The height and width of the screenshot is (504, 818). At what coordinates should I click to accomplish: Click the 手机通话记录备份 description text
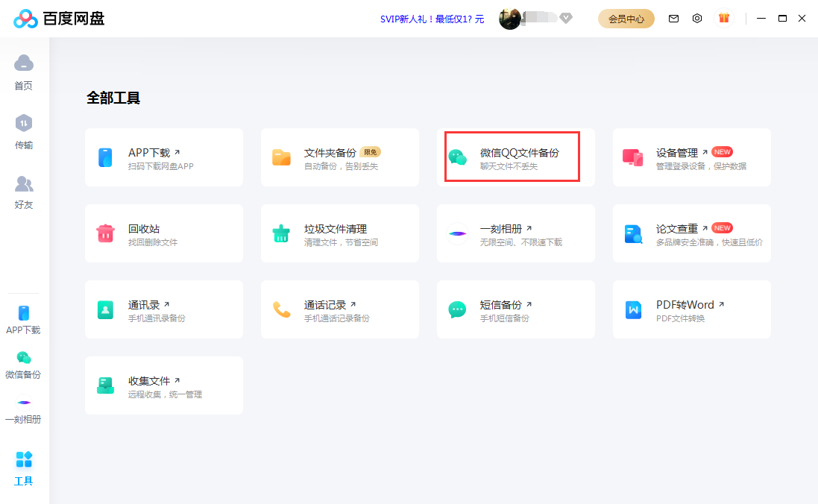[336, 319]
